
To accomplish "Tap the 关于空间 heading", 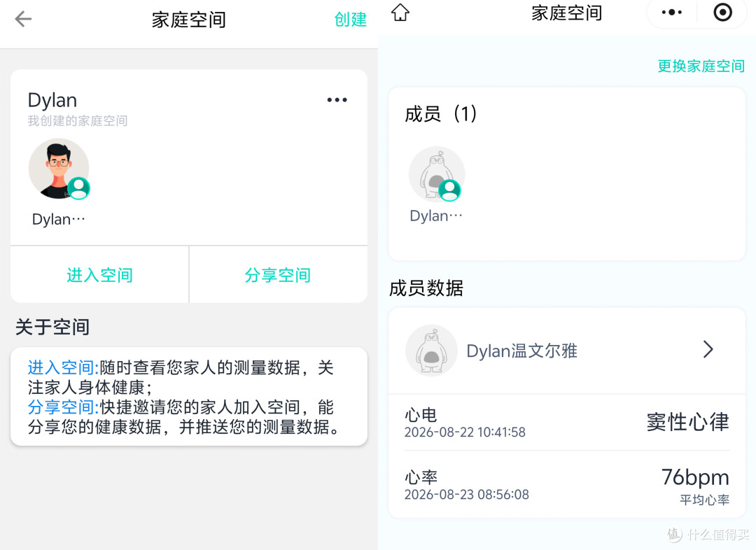I will point(52,327).
